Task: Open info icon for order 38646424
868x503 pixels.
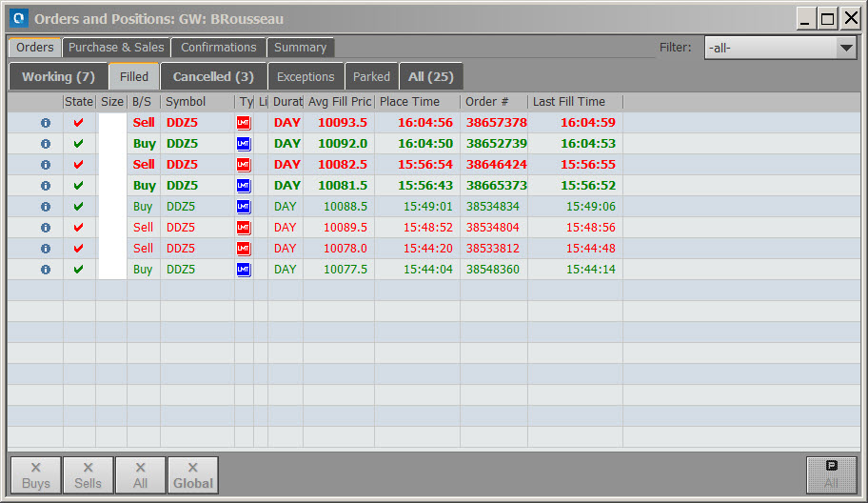Action: pos(46,165)
